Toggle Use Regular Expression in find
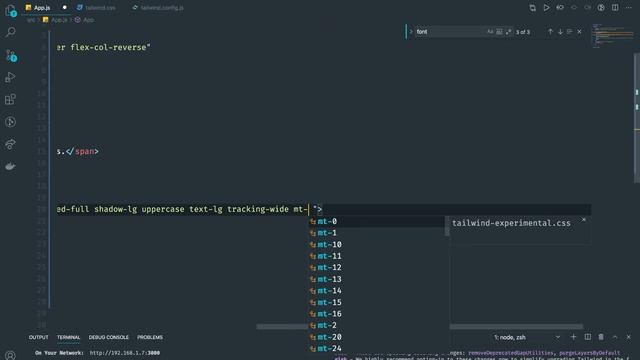640x360 pixels. [509, 32]
